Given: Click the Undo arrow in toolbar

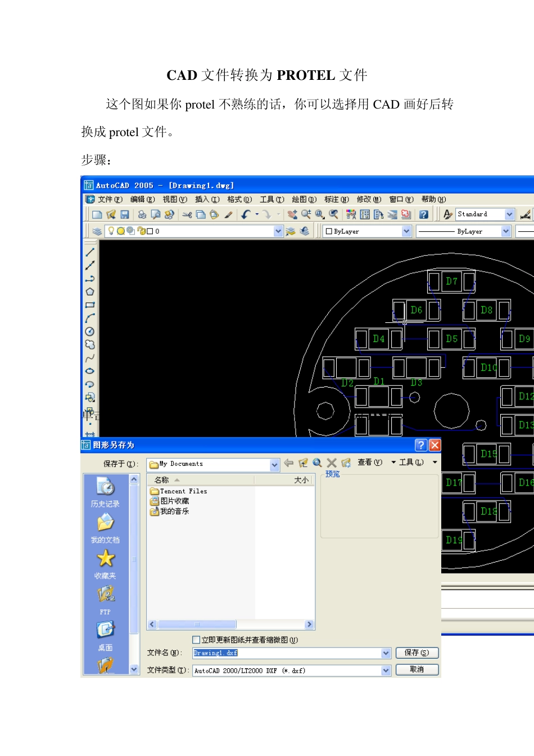Looking at the screenshot, I should coord(246,214).
